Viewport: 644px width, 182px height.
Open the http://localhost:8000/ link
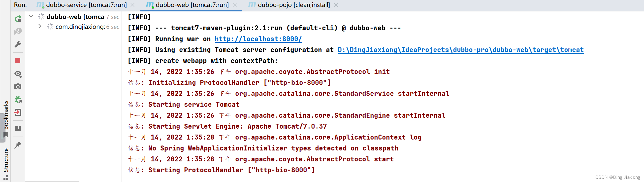(x=258, y=39)
